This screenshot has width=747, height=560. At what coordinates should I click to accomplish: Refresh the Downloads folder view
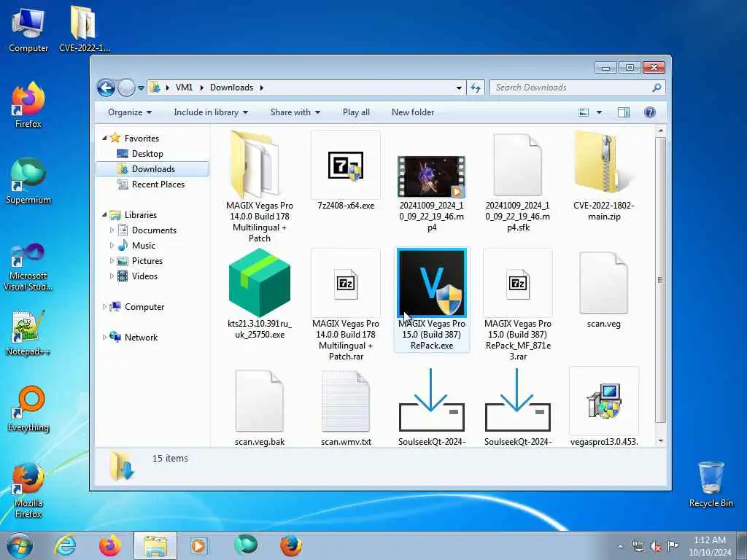[x=476, y=87]
